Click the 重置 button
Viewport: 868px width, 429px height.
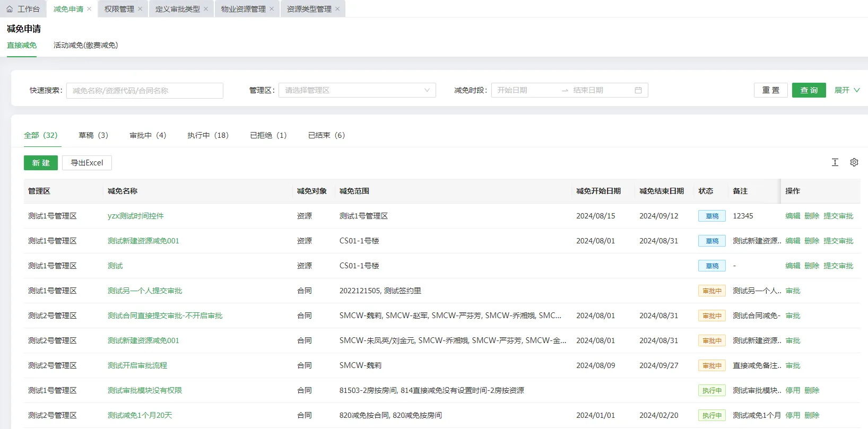pos(771,90)
